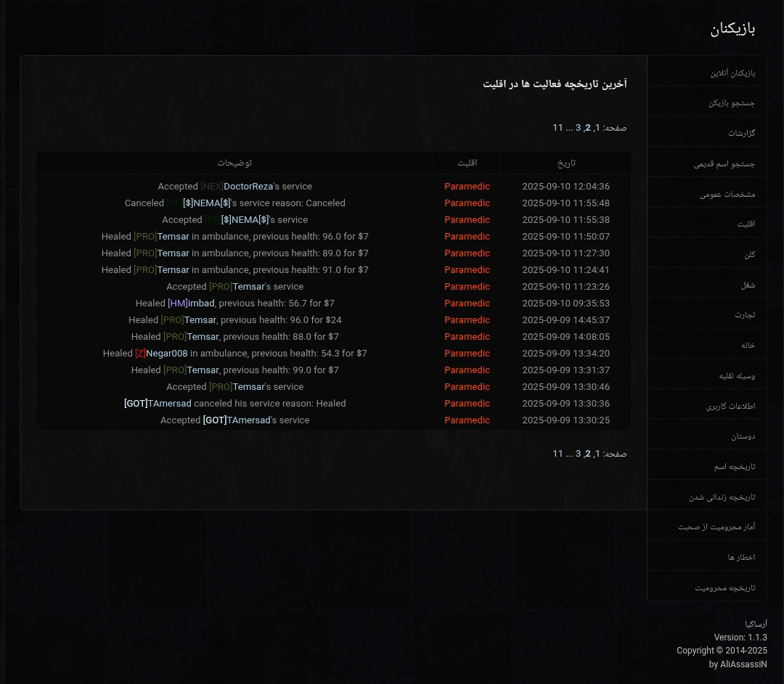Open Temsar link in health 96.0 ambulance row
Image resolution: width=784 pixels, height=684 pixels.
(173, 237)
